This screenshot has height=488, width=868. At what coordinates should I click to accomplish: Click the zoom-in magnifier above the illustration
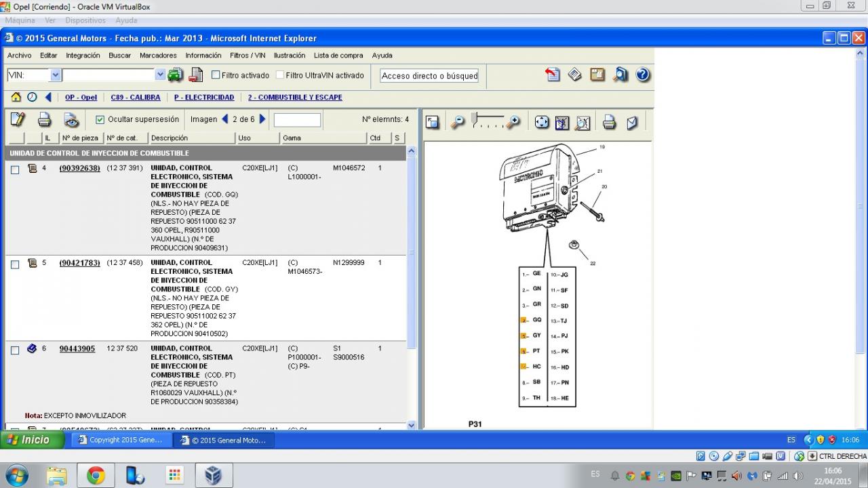(x=514, y=122)
